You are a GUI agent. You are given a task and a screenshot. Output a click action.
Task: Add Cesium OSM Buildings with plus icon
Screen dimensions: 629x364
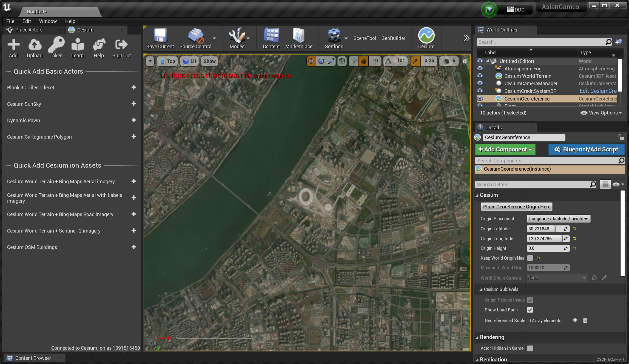point(134,247)
